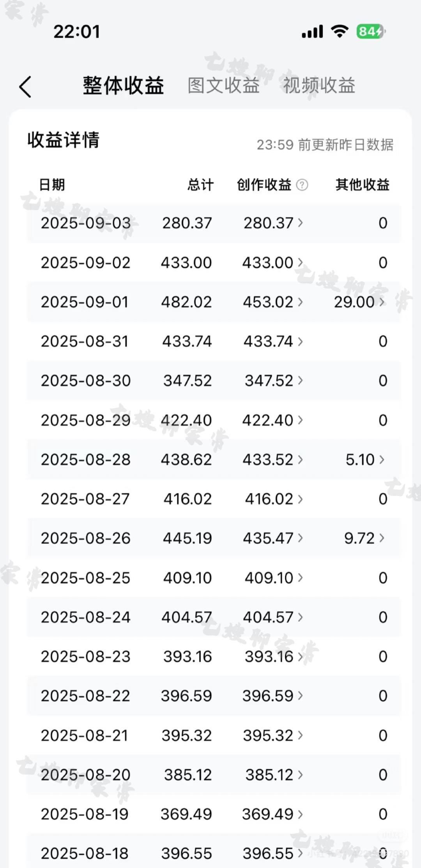The height and width of the screenshot is (868, 421).
Task: Tap the battery indicator in status bar
Action: point(370,32)
